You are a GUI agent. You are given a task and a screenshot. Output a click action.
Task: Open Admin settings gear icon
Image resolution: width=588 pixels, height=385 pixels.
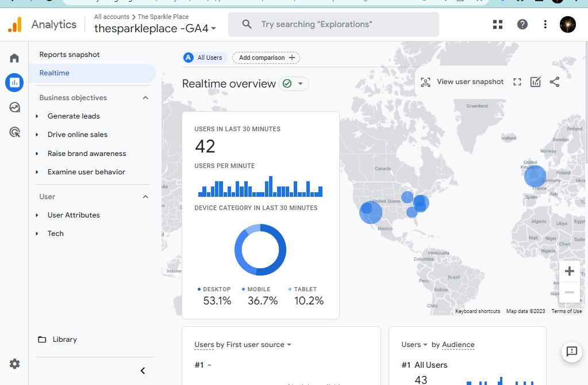pyautogui.click(x=14, y=364)
